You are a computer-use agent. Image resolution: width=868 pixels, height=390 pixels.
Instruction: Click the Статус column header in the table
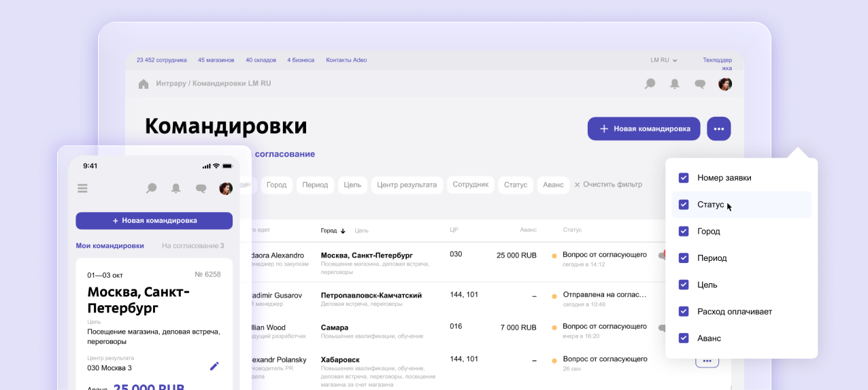(x=572, y=230)
